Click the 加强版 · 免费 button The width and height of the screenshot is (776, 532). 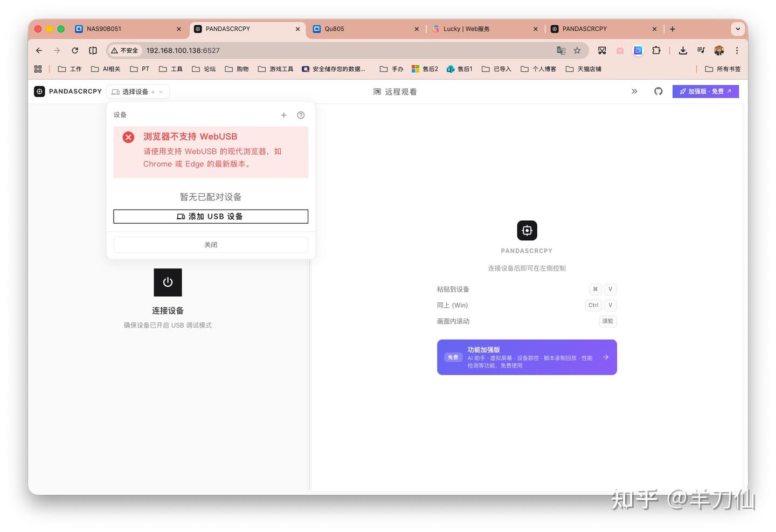(705, 92)
